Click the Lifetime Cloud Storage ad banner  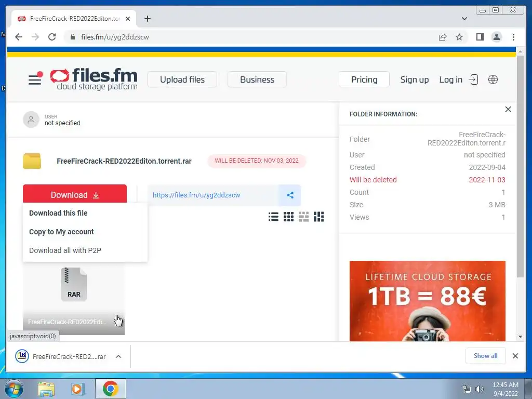[x=427, y=301]
